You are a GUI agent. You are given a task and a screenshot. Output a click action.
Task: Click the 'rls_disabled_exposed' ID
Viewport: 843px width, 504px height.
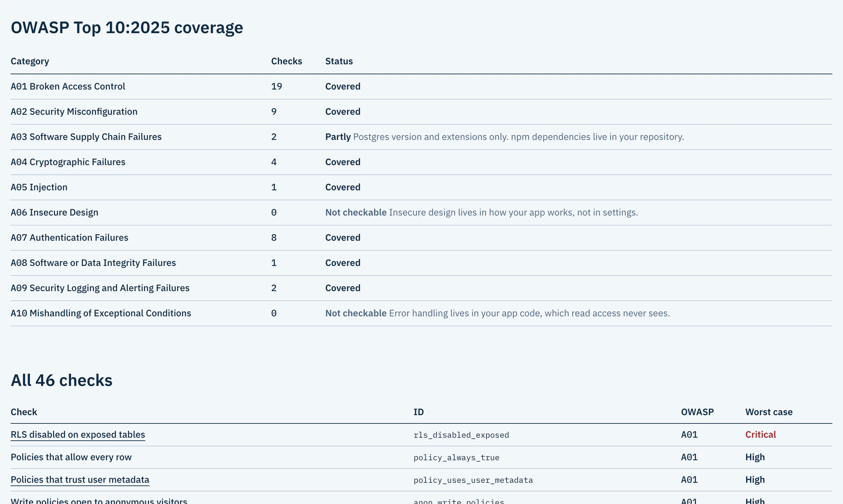461,435
